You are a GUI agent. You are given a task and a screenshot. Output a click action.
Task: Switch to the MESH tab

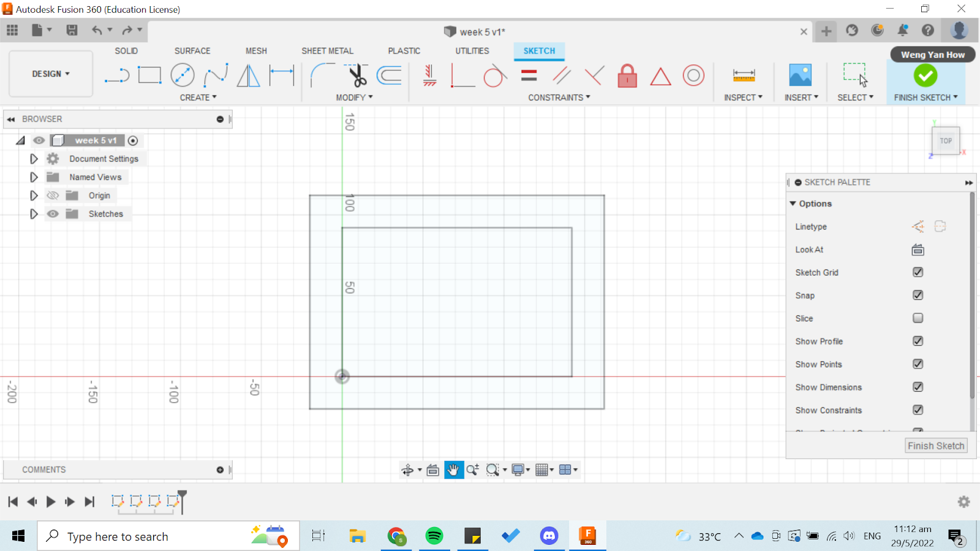pyautogui.click(x=256, y=51)
